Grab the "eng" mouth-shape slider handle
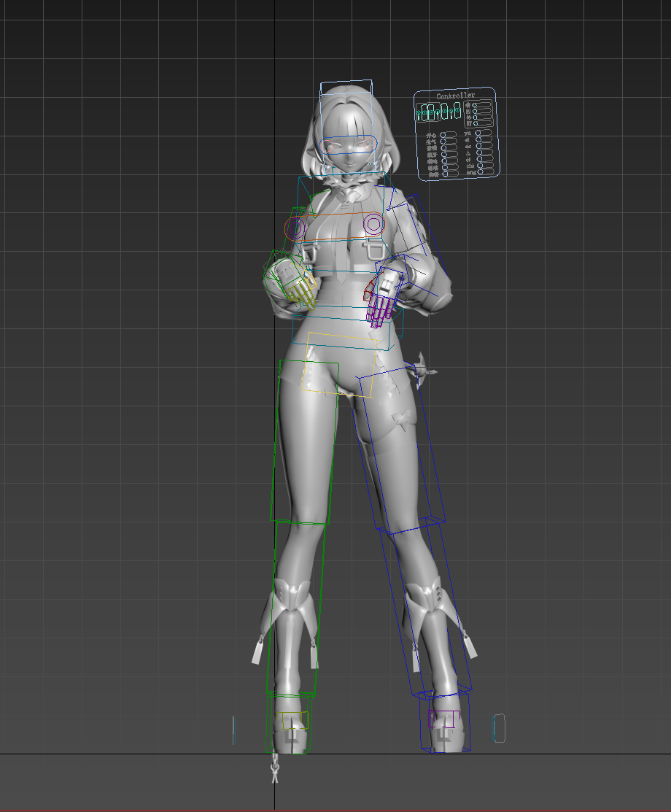Screen dimensions: 671x812 click(481, 171)
